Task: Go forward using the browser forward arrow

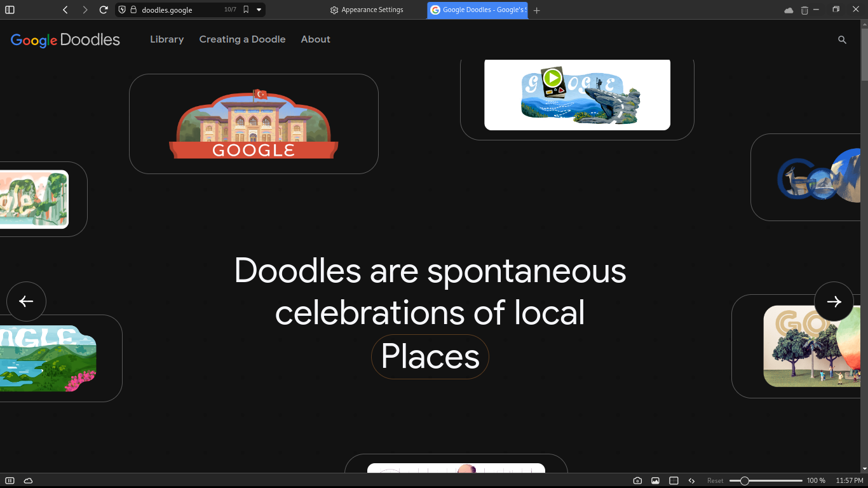Action: tap(85, 10)
